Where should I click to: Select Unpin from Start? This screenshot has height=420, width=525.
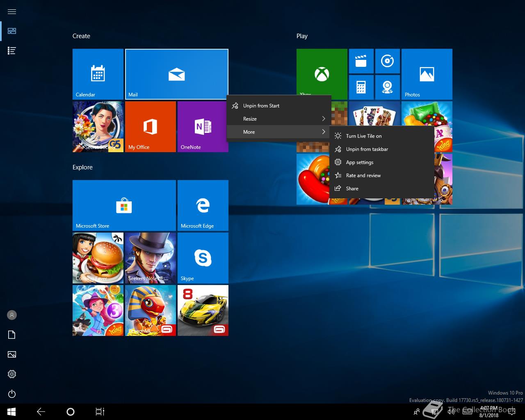pyautogui.click(x=279, y=106)
